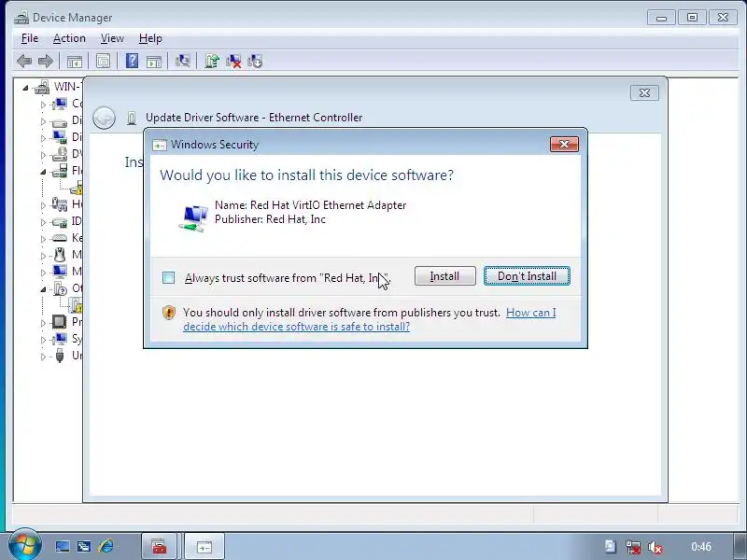747x560 pixels.
Task: Toggle the Show/Hide Action Pane toolbar icon
Action: tap(154, 61)
